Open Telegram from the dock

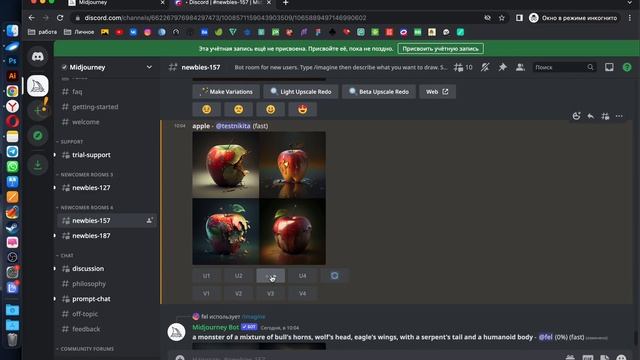click(12, 151)
